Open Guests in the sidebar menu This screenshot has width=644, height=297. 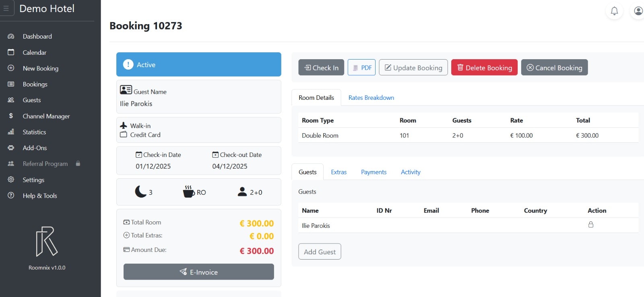click(x=32, y=100)
